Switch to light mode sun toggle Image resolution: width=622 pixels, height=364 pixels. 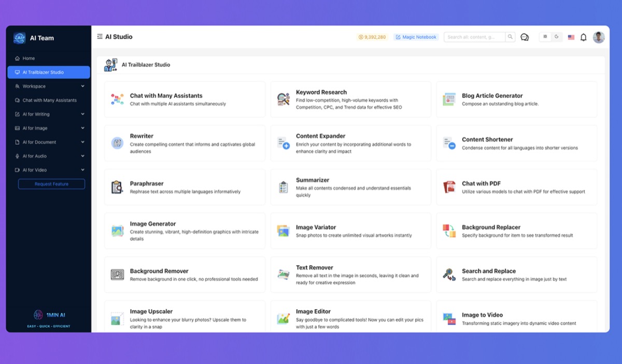coord(545,37)
